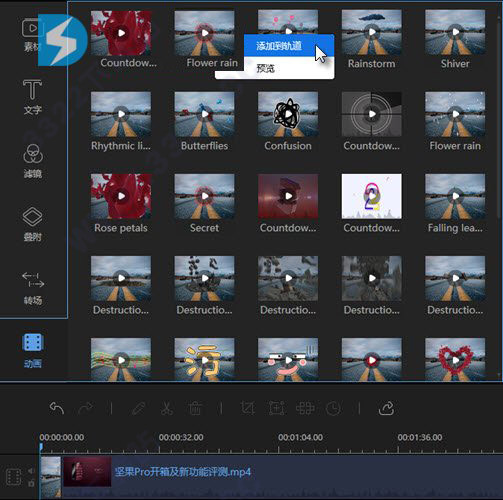The height and width of the screenshot is (500, 503).
Task: Select the Rose petals animation thumbnail
Action: click(121, 196)
